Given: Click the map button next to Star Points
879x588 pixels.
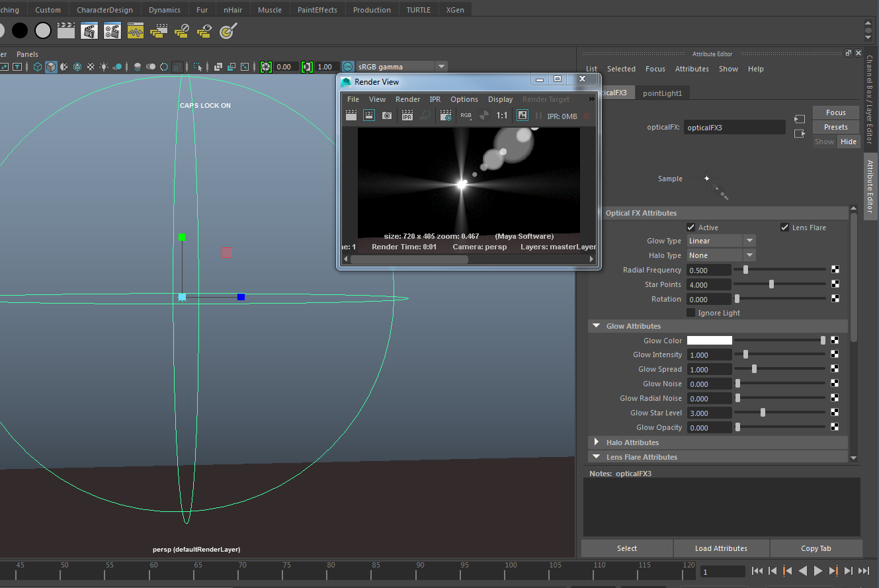Looking at the screenshot, I should click(835, 284).
